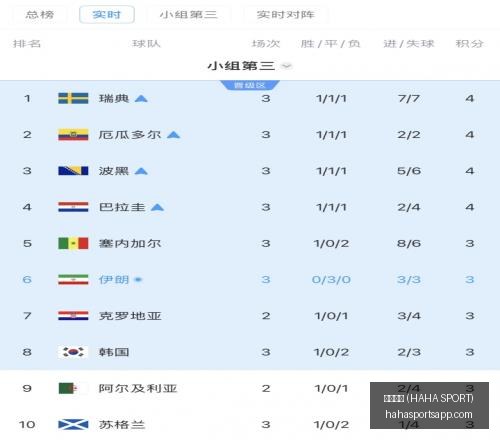Click Korea's 2/3 goals value
500x440 pixels.
pyautogui.click(x=409, y=352)
